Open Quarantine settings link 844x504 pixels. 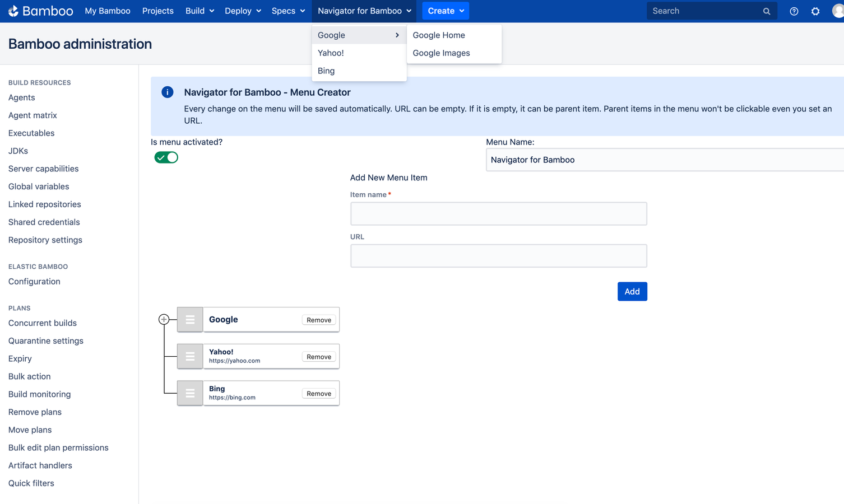pyautogui.click(x=46, y=341)
